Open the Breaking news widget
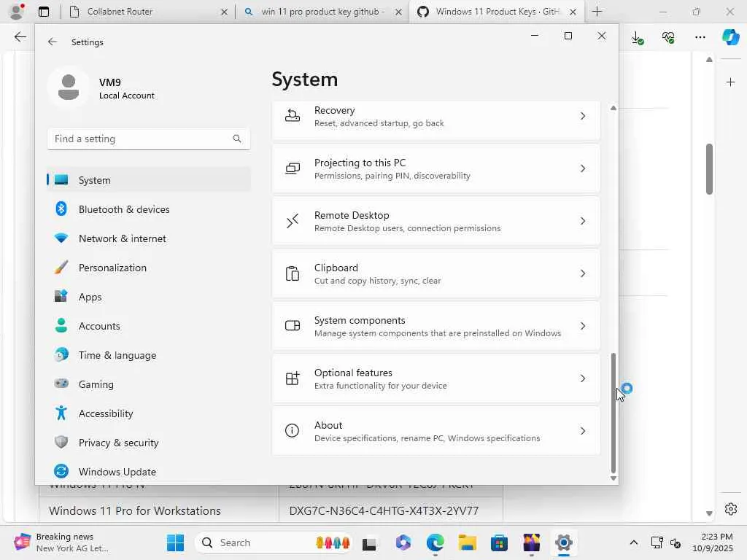Viewport: 747px width, 560px height. [61, 542]
